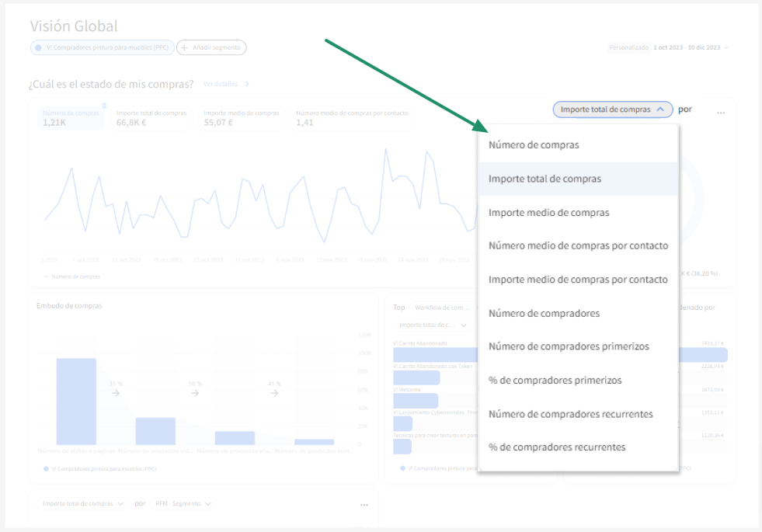Viewport: 762px width, 532px height.
Task: Select the Número de compras 1,21K metric card
Action: pyautogui.click(x=71, y=118)
